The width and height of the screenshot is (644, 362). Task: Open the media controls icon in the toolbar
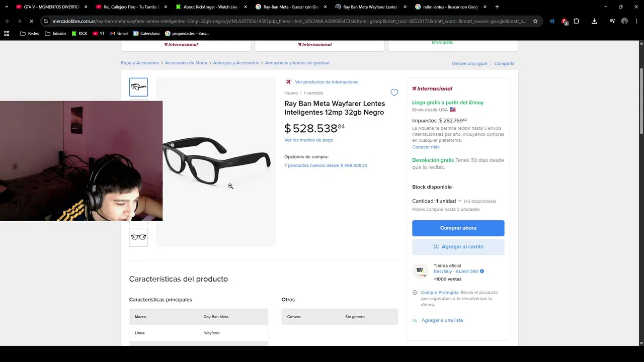(x=612, y=21)
